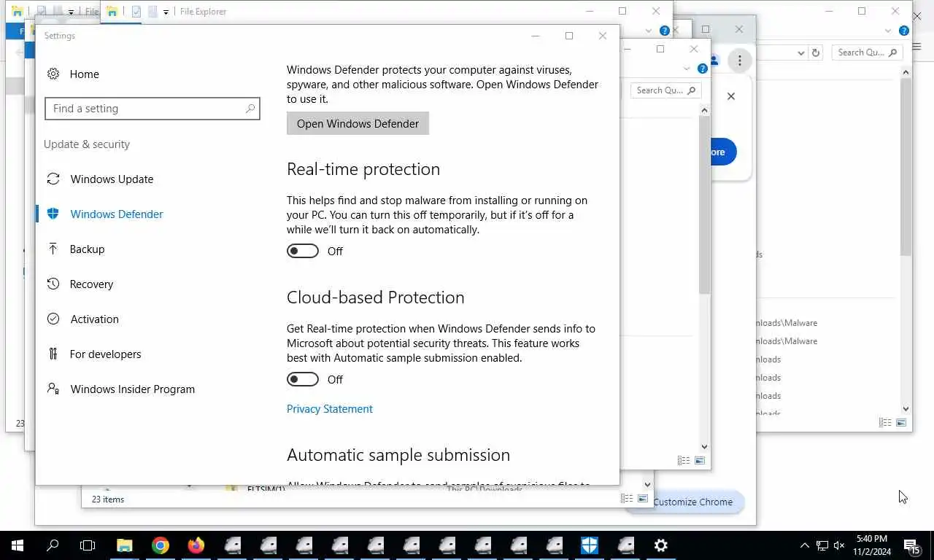Open Chrome's three-dot menu

(x=739, y=61)
